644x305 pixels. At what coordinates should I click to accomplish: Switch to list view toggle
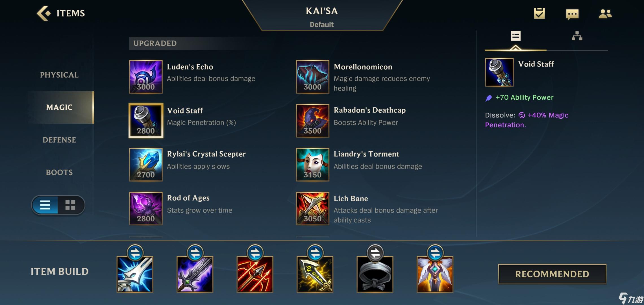pos(45,205)
